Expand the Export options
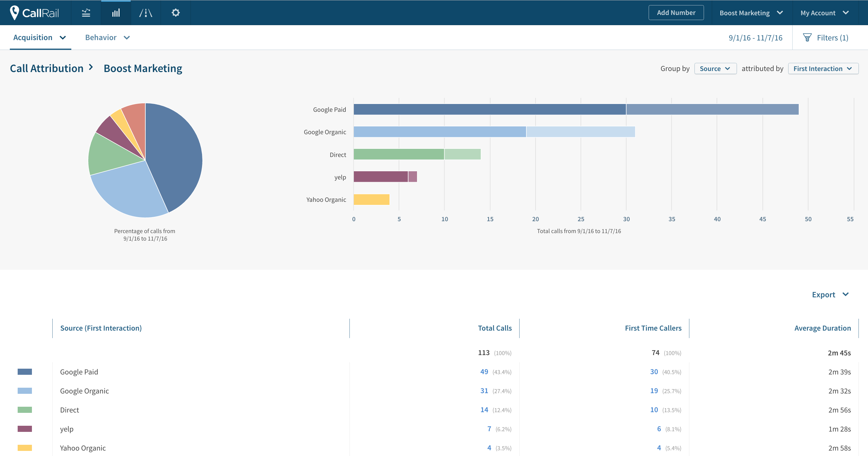This screenshot has width=868, height=456. [x=831, y=294]
